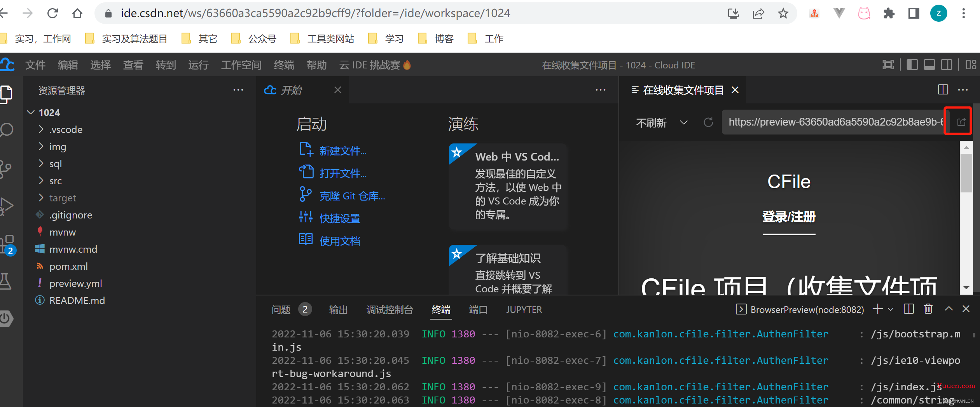The width and height of the screenshot is (980, 407).
Task: Kill the terminal with the trash icon
Action: pyautogui.click(x=928, y=309)
